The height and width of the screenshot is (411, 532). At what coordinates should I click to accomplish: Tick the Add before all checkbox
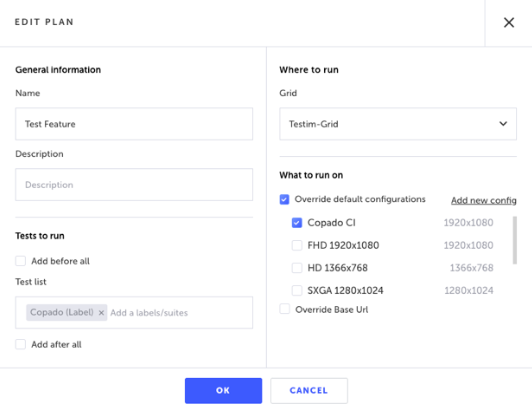(20, 261)
